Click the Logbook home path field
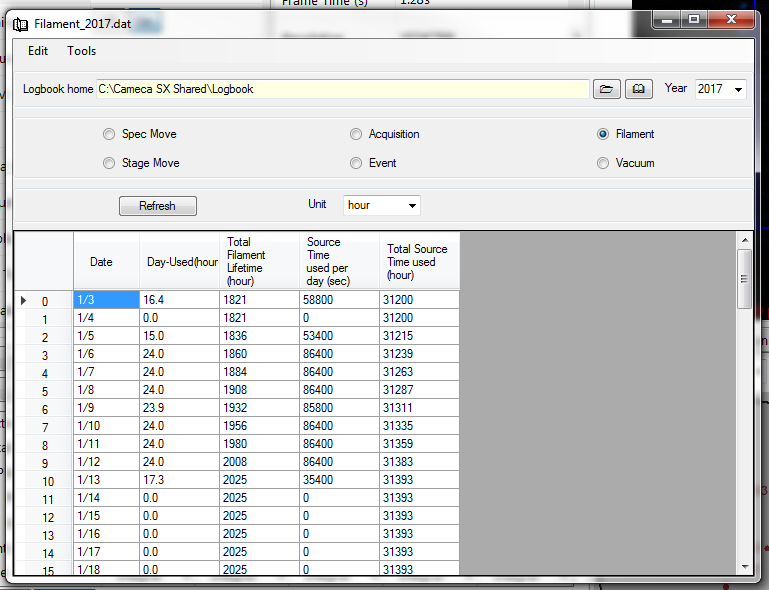Image resolution: width=769 pixels, height=590 pixels. [342, 89]
